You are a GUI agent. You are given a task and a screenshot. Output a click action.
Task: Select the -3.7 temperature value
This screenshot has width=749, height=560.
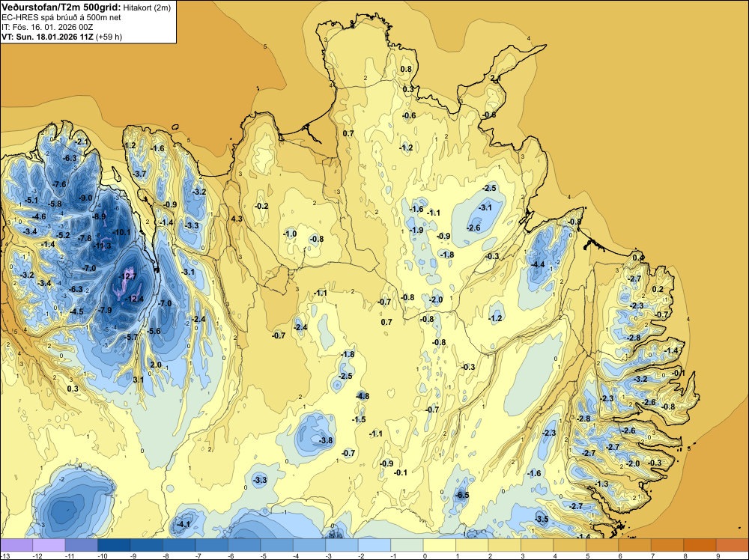pyautogui.click(x=139, y=174)
